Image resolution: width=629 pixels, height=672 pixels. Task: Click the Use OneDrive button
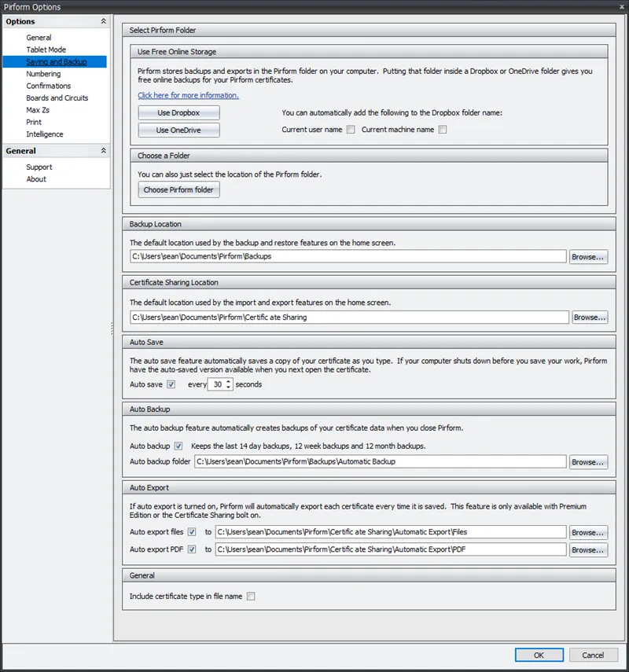tap(179, 129)
